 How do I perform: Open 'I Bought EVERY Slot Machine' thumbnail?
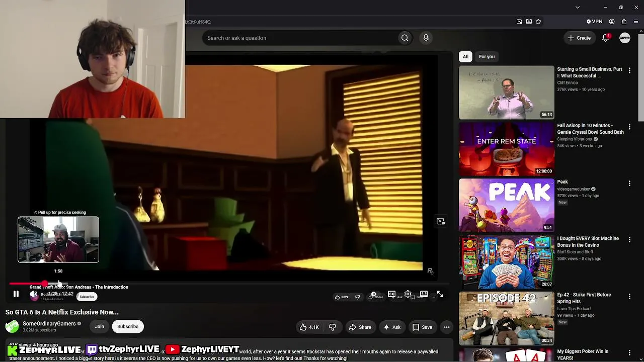[507, 261]
